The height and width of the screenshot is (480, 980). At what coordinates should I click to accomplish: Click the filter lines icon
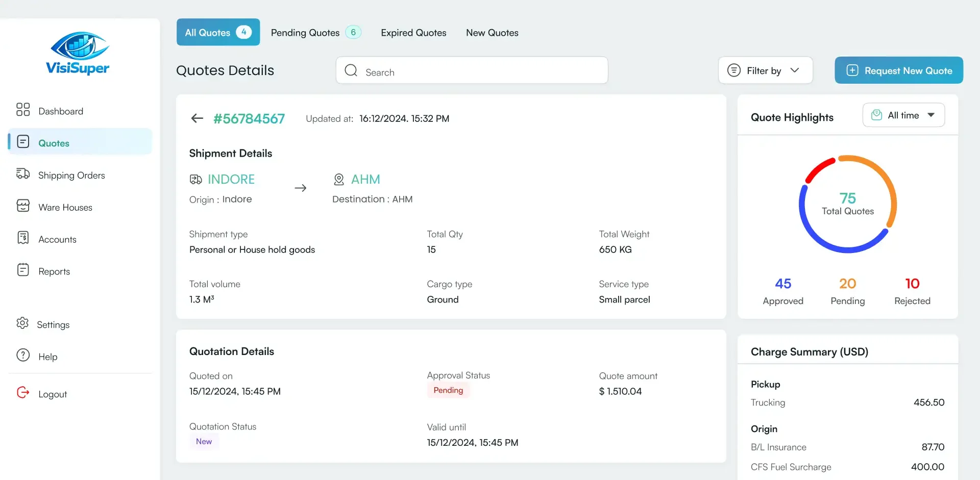click(x=734, y=70)
